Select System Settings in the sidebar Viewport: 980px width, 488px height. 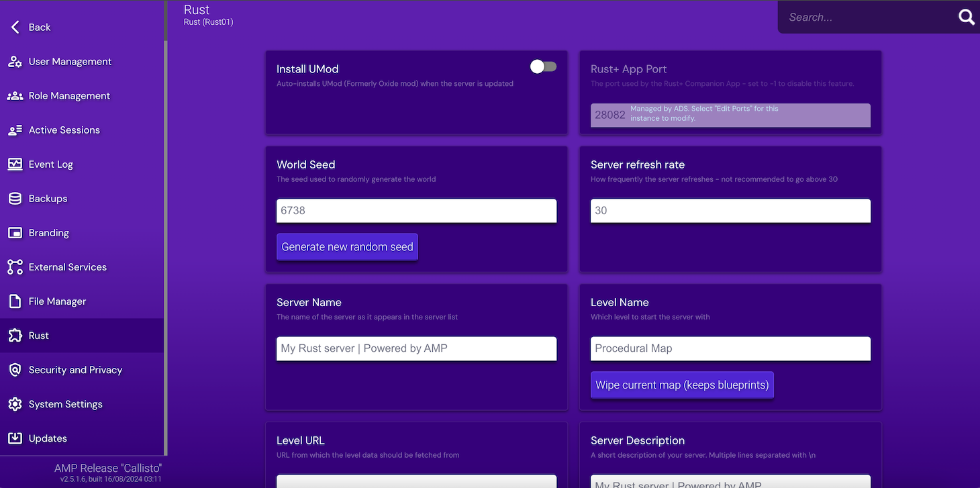tap(15, 403)
